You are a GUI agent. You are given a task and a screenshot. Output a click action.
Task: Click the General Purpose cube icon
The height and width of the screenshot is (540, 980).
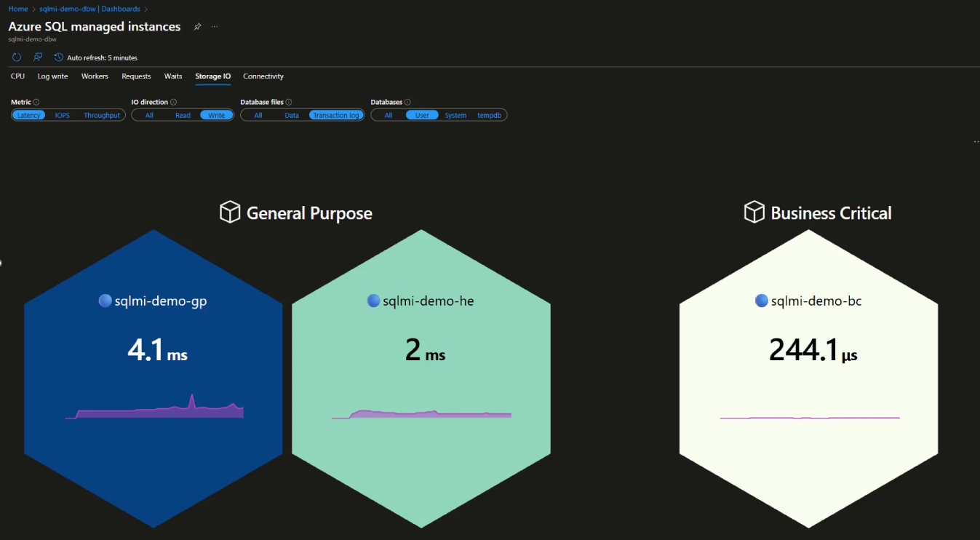pos(230,213)
